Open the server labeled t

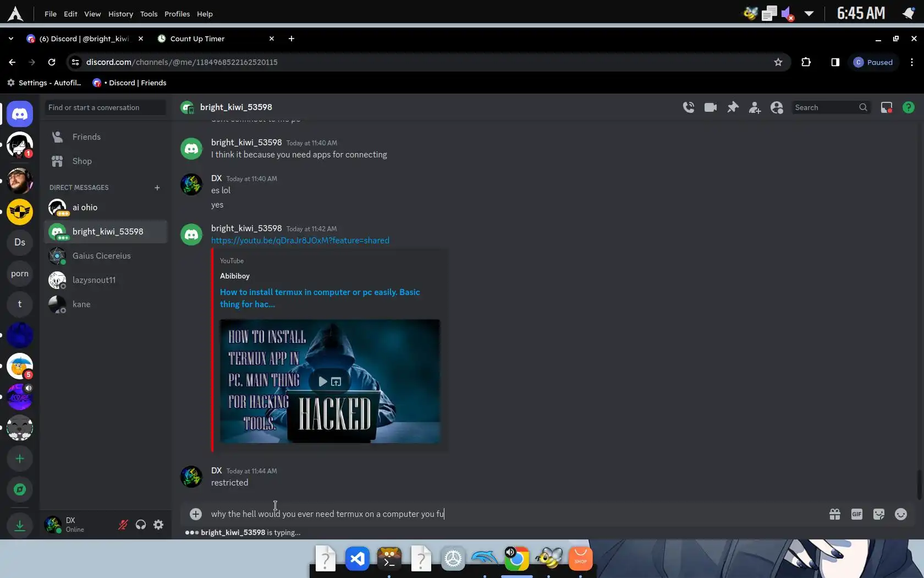[x=20, y=304]
